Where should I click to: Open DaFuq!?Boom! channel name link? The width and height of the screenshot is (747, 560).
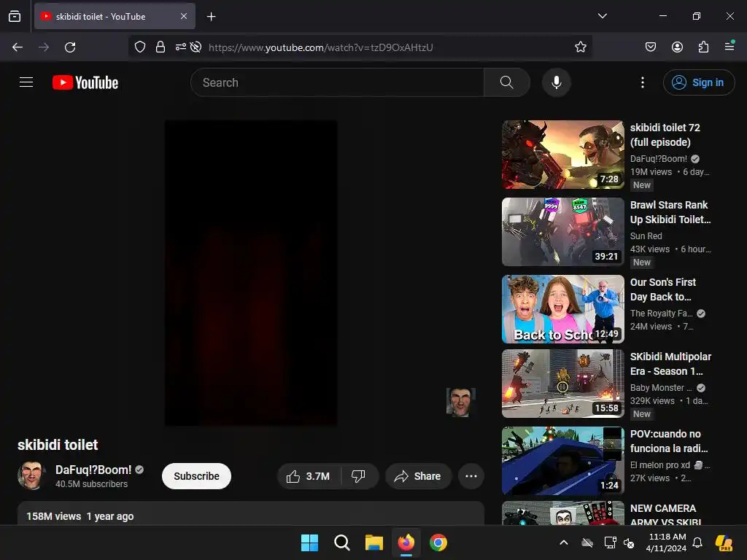pyautogui.click(x=93, y=470)
